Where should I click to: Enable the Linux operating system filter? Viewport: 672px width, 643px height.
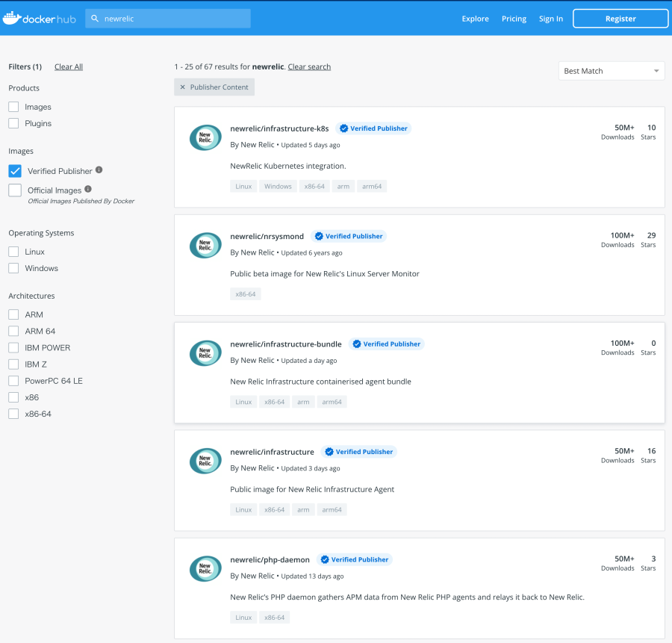(13, 252)
